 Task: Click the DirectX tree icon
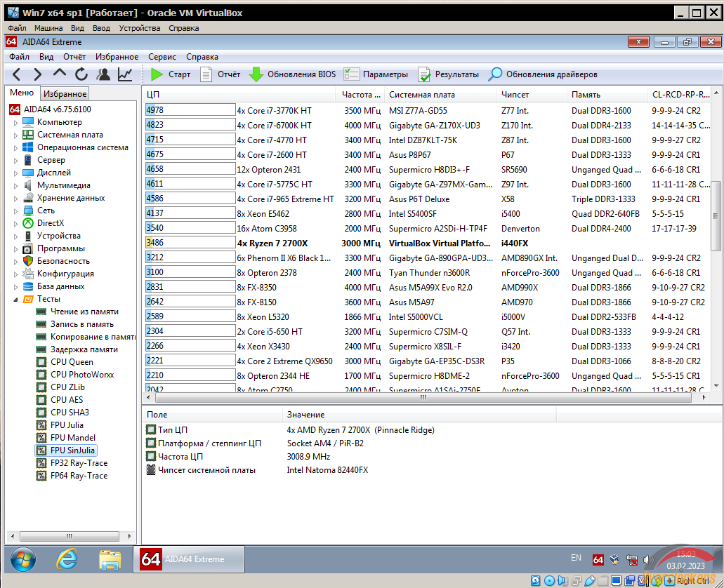[28, 223]
